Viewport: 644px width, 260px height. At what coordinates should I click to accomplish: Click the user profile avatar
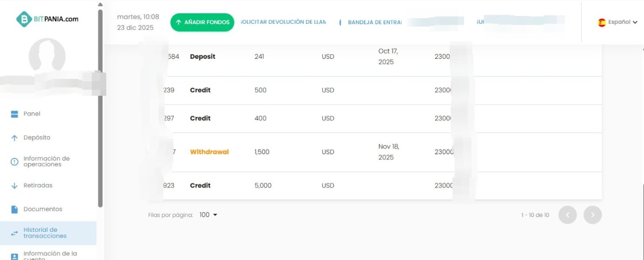click(47, 56)
